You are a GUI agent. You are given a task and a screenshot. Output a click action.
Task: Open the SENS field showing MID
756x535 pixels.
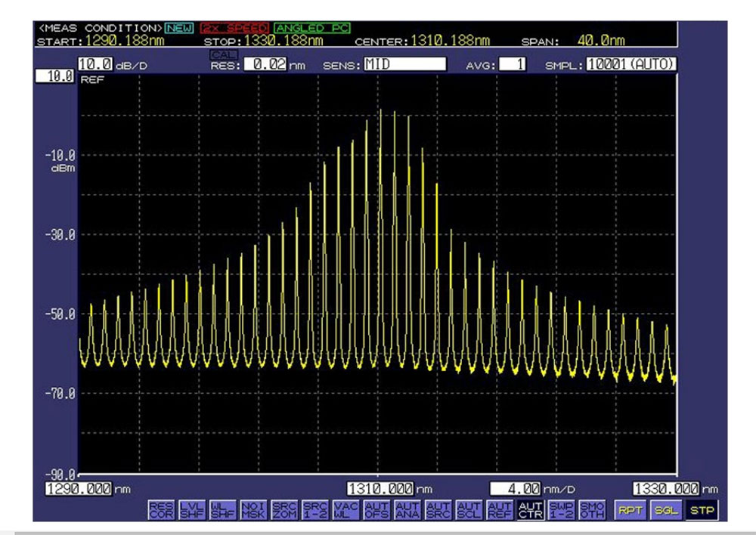(404, 65)
